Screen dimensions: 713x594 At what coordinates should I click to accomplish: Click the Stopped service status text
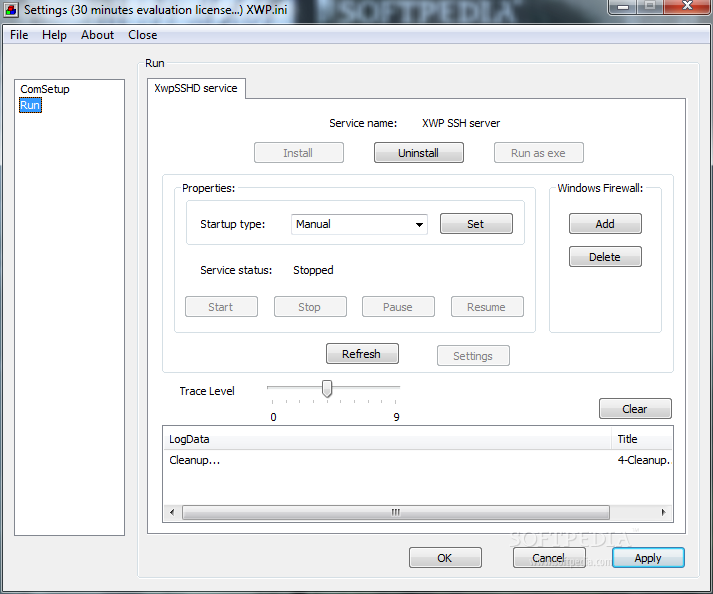313,270
